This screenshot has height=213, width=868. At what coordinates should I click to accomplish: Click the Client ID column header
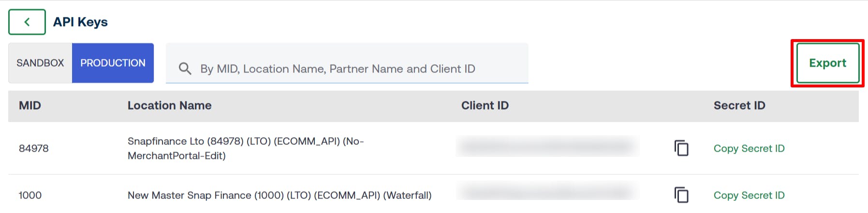[485, 105]
